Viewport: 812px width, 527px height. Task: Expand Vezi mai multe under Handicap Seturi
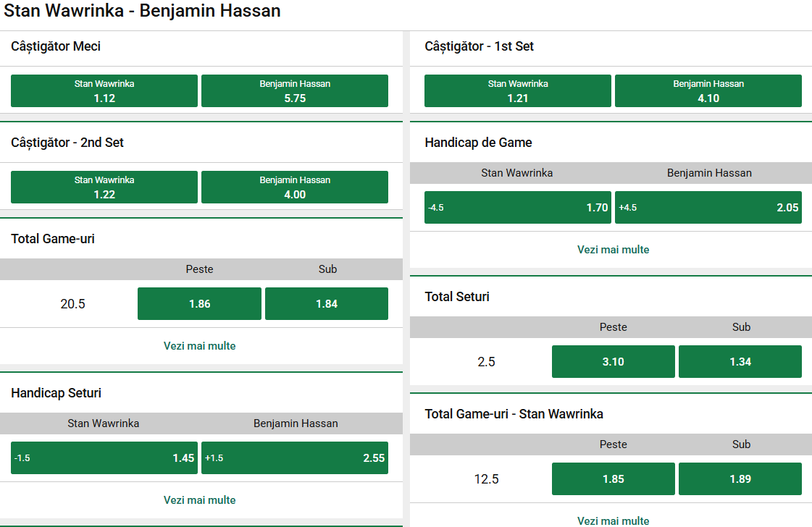coord(199,499)
